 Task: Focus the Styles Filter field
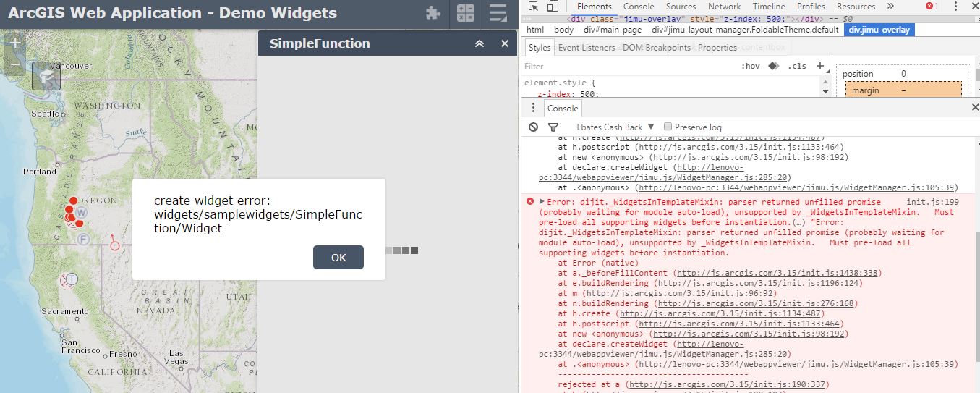click(629, 66)
